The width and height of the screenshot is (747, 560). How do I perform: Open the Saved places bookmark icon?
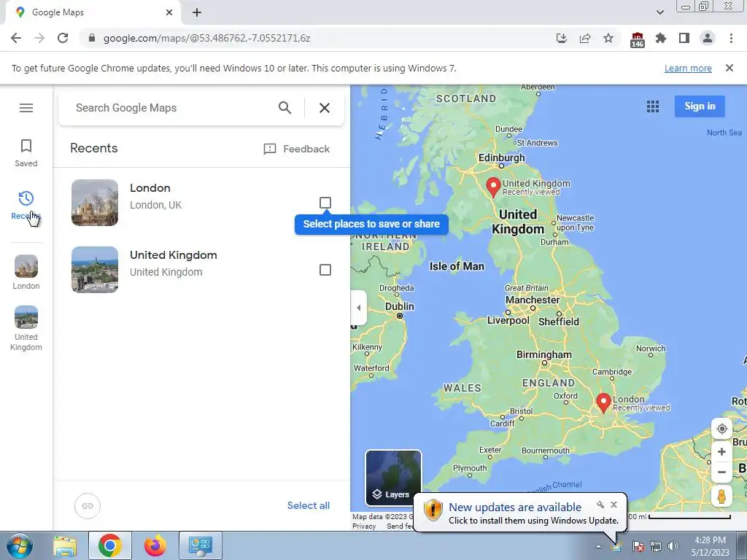coord(26,146)
